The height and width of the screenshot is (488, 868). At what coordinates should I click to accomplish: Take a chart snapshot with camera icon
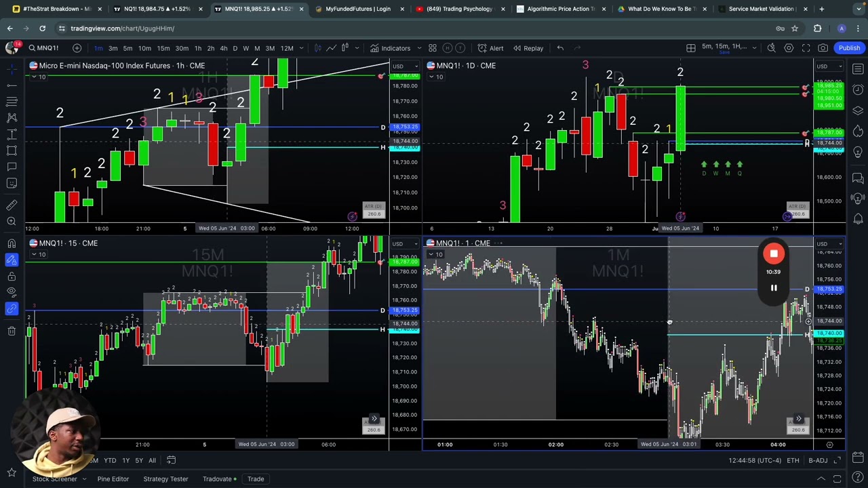[823, 48]
